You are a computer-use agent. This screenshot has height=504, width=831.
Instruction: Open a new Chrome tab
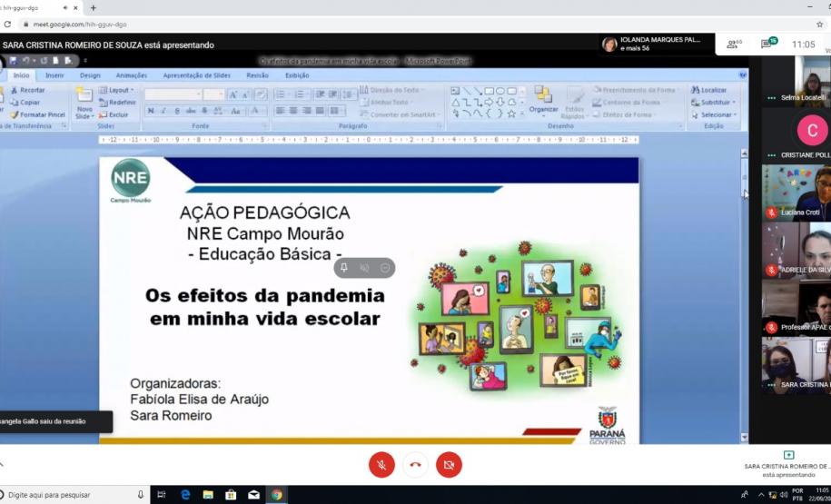(94, 8)
